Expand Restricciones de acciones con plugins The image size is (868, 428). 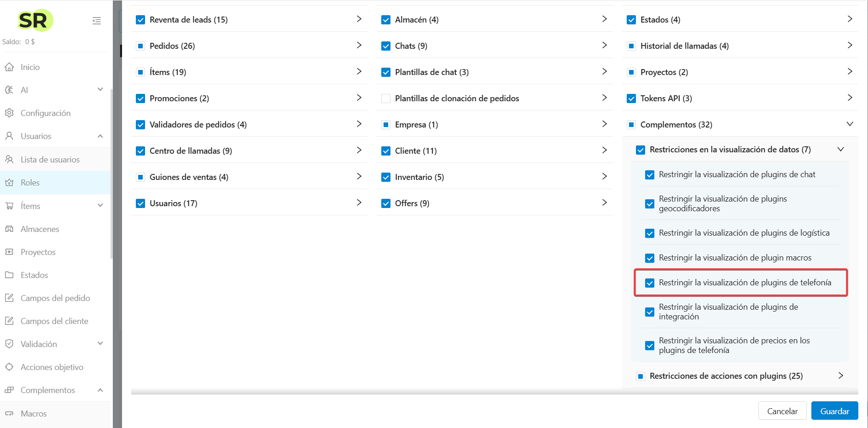[840, 376]
